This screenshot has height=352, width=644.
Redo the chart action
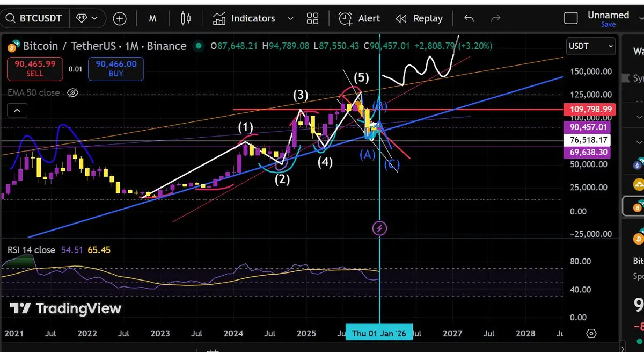tap(496, 19)
